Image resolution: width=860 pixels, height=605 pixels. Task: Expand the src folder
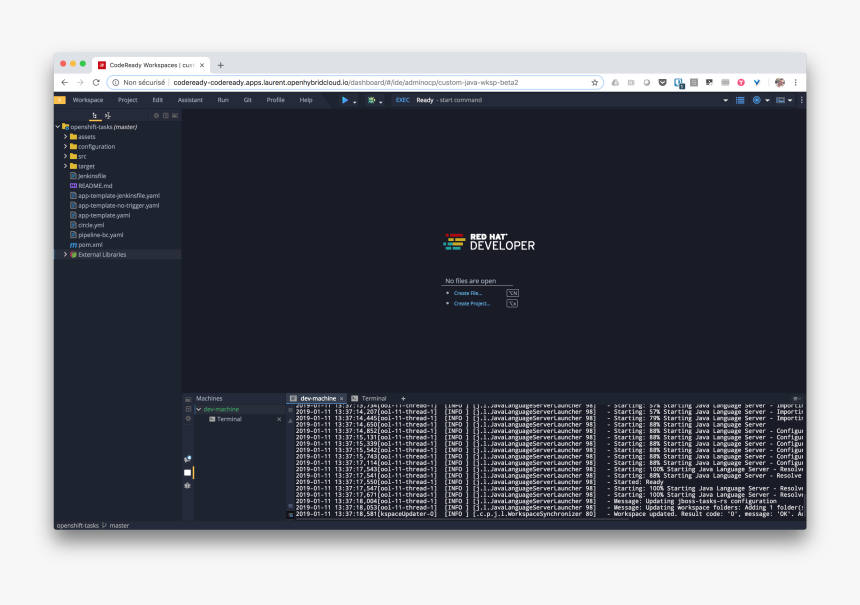(65, 156)
